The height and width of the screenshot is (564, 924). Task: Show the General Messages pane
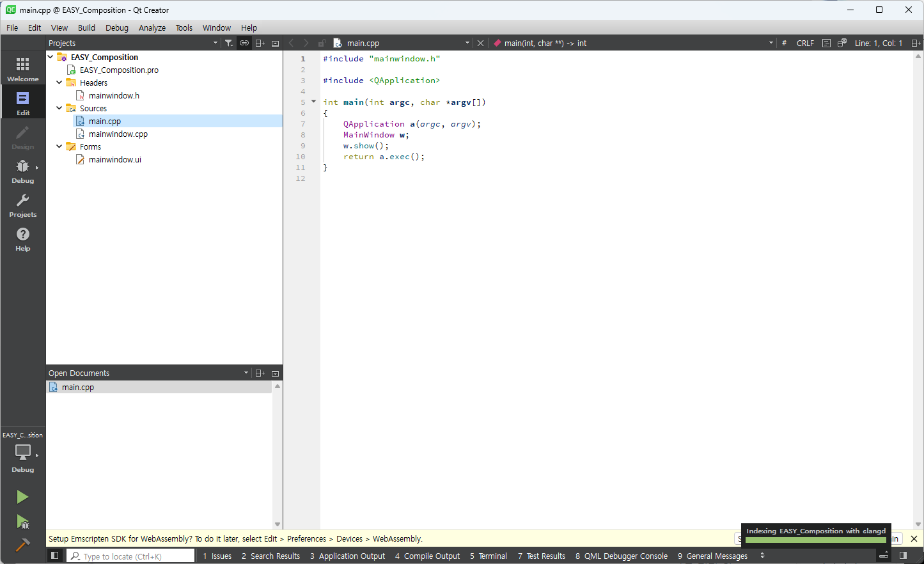[x=712, y=556]
